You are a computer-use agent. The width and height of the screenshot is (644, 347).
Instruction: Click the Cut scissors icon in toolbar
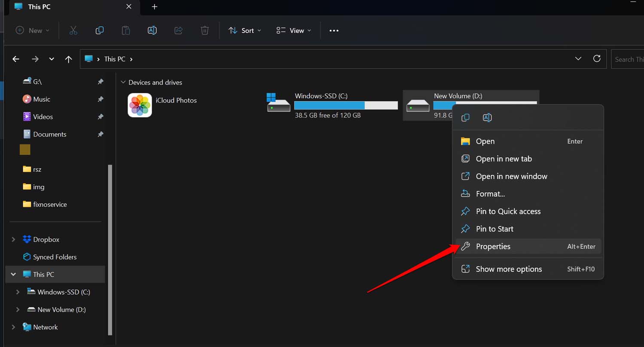pyautogui.click(x=73, y=30)
